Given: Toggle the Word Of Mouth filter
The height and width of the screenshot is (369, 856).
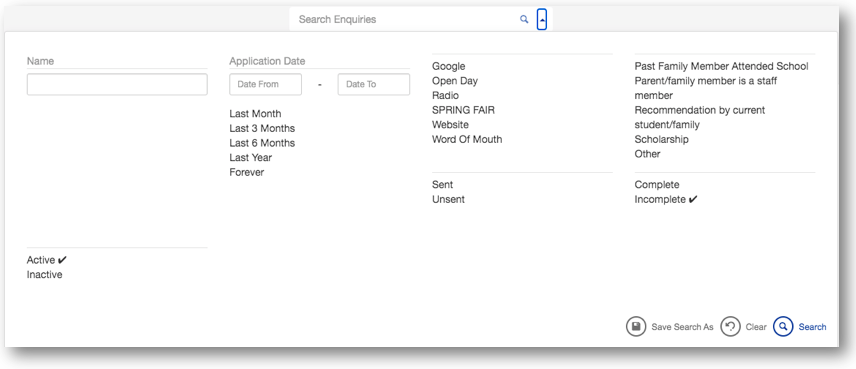Looking at the screenshot, I should (467, 139).
